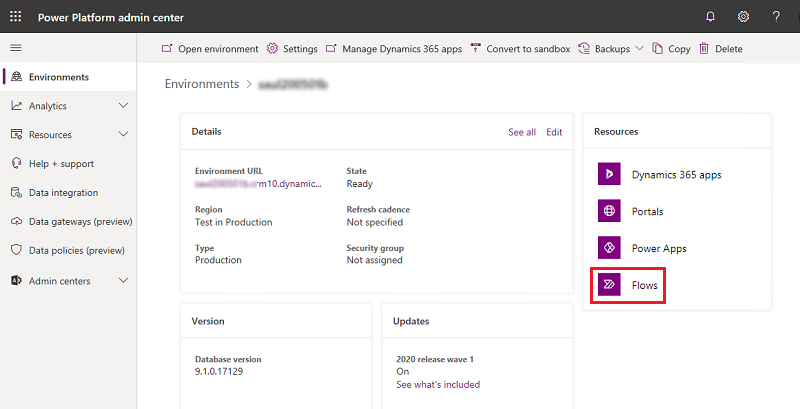Click the Data gateways cloud icon

[17, 221]
